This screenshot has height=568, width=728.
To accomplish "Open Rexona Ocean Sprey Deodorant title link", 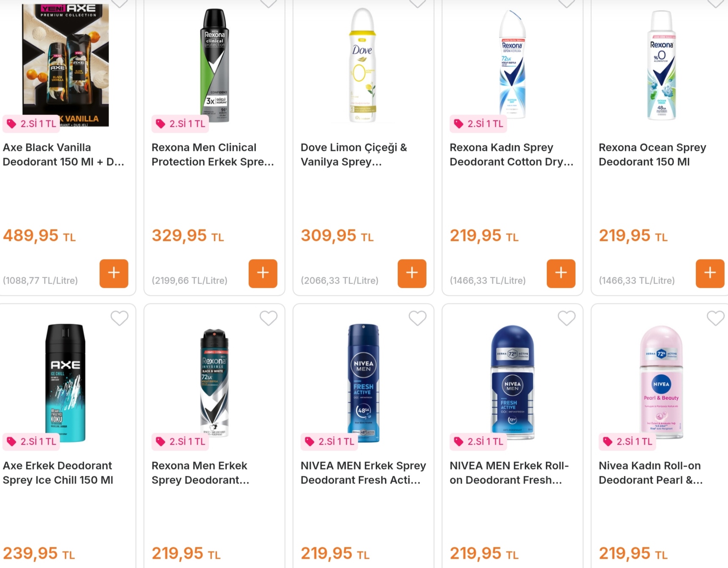I will (x=652, y=155).
